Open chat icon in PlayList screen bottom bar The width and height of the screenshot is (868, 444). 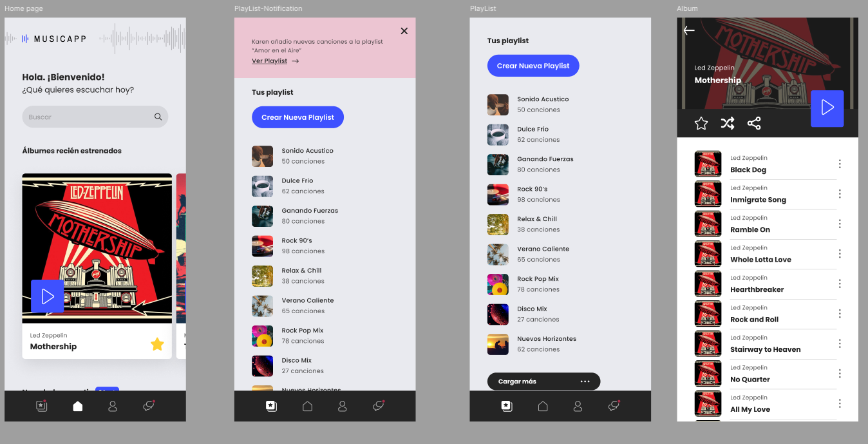tap(614, 406)
